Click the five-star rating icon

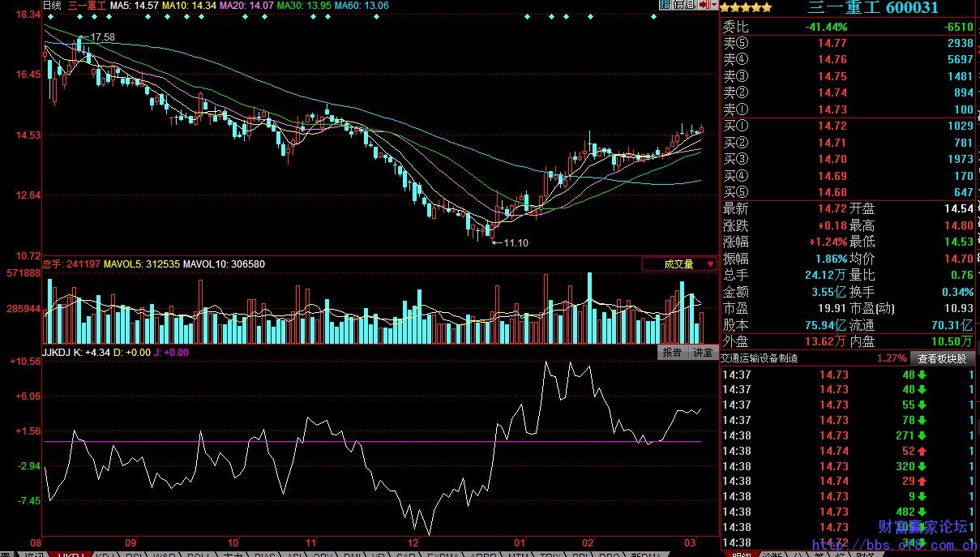[746, 8]
